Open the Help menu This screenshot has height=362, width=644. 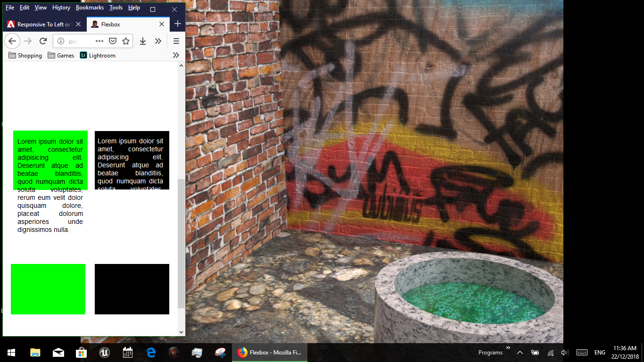[134, 8]
